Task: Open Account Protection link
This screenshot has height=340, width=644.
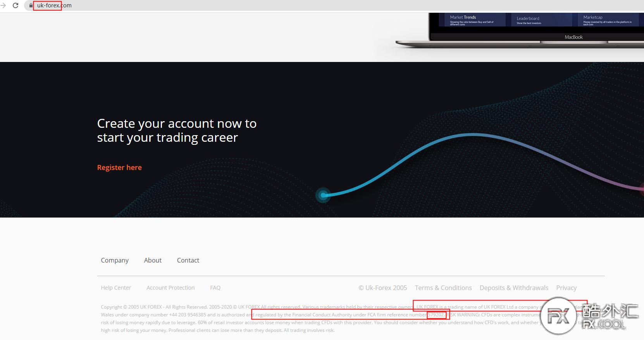Action: [x=170, y=288]
